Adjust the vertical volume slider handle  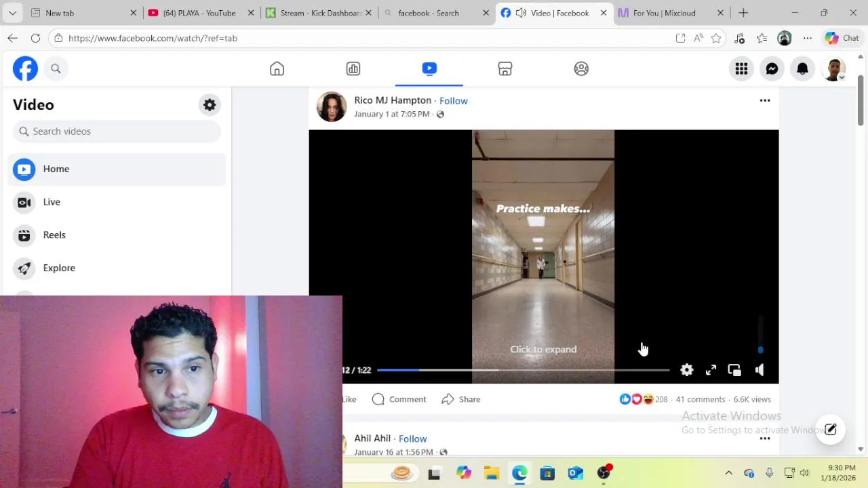pos(760,350)
